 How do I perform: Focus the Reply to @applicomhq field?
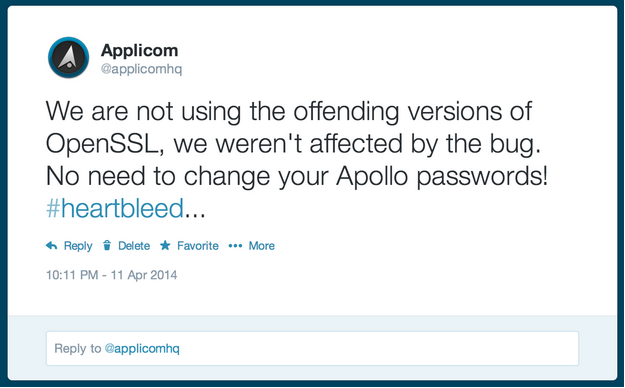click(x=312, y=348)
